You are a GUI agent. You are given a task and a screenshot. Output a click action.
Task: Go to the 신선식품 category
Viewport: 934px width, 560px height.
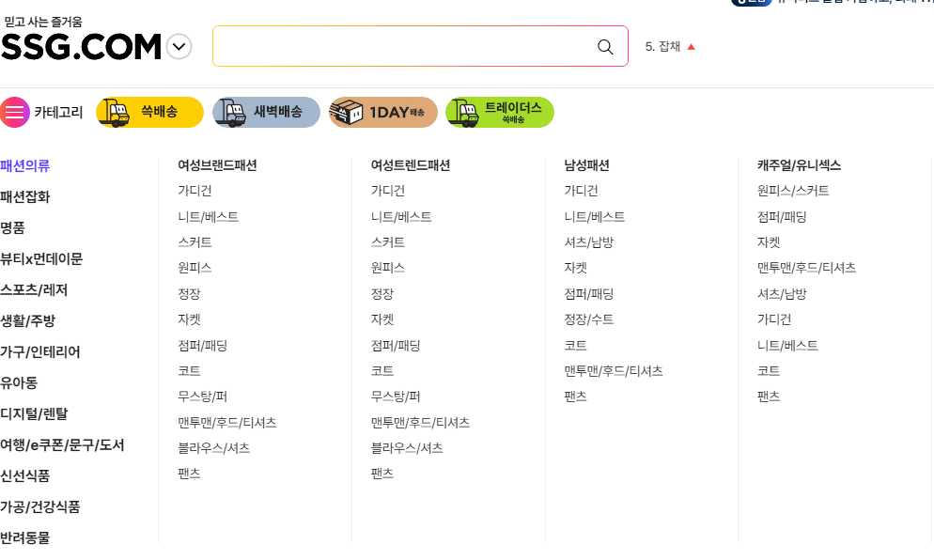[25, 475]
